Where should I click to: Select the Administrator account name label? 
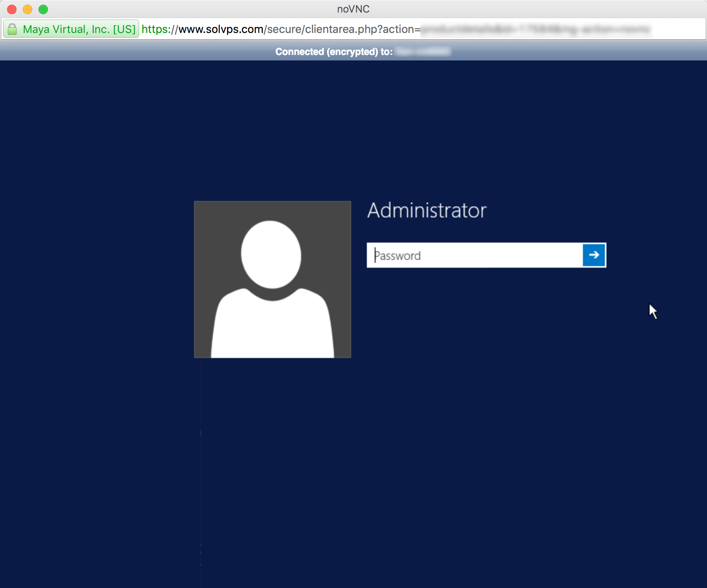(426, 210)
